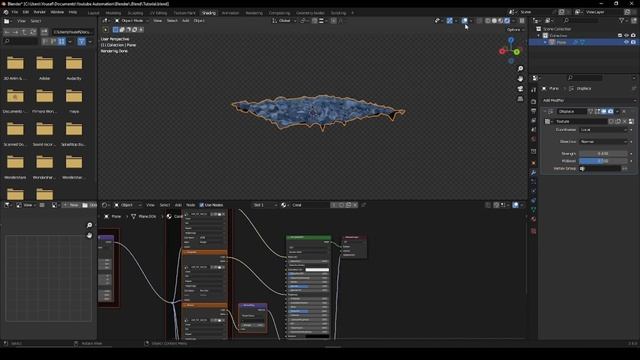The width and height of the screenshot is (640, 360).
Task: Toggle camera view icon in the 3D viewport
Action: click(520, 89)
